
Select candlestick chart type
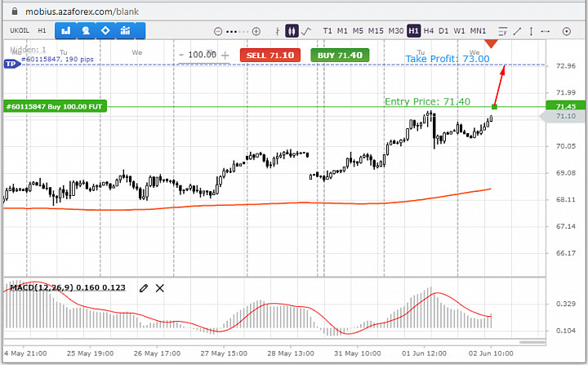pos(292,31)
